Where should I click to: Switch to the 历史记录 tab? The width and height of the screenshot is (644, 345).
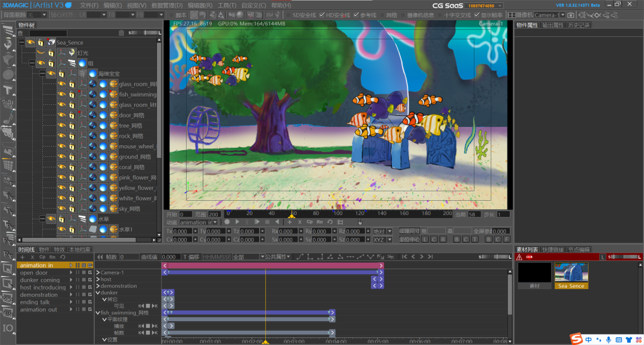(x=578, y=26)
